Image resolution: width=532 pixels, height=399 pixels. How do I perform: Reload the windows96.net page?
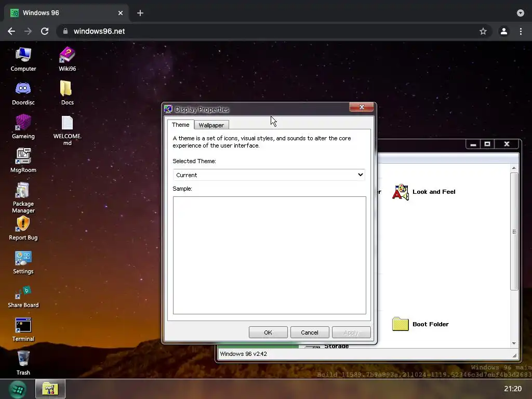(45, 31)
